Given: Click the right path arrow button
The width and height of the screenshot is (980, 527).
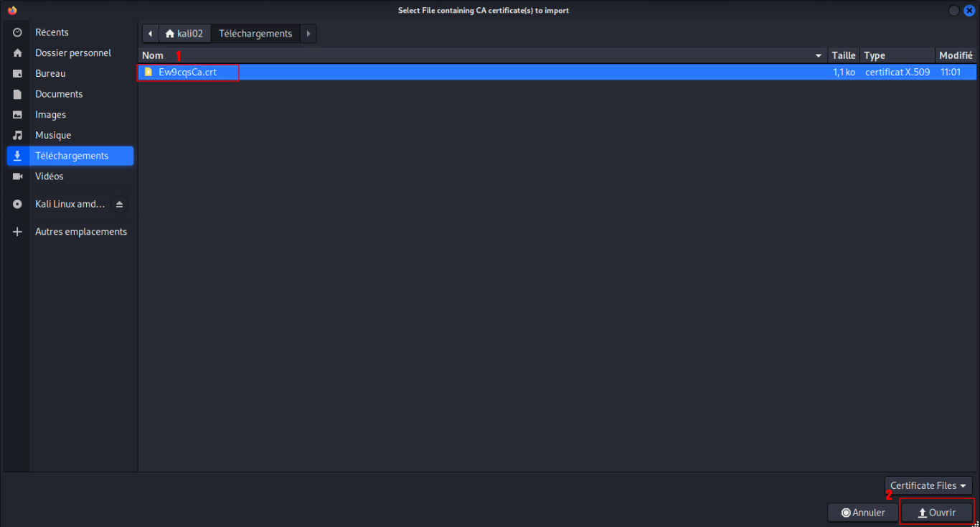Looking at the screenshot, I should coord(308,34).
